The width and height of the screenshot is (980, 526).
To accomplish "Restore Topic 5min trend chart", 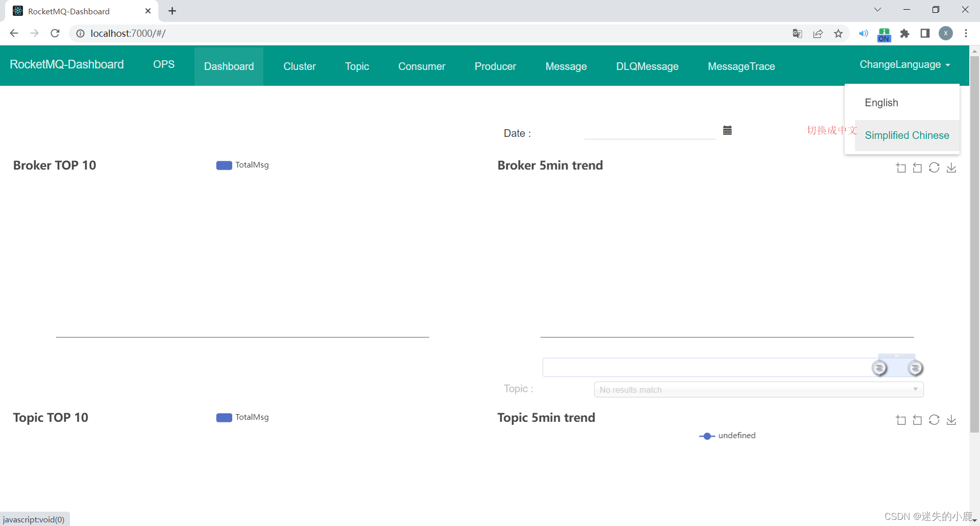I will pos(934,420).
